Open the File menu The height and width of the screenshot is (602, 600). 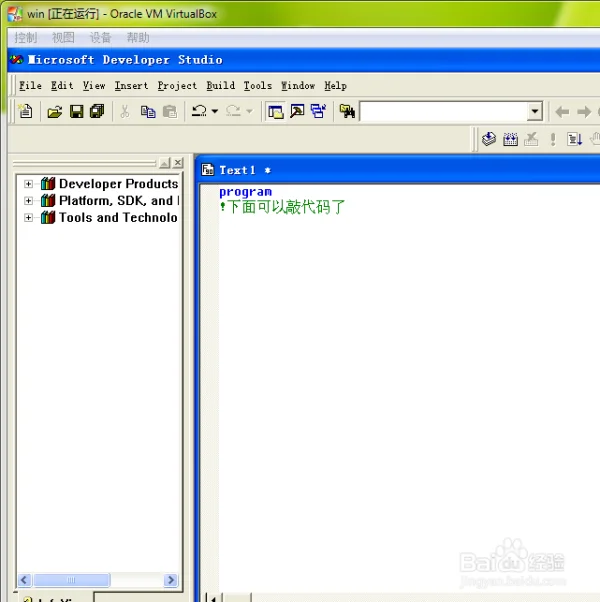pos(30,85)
